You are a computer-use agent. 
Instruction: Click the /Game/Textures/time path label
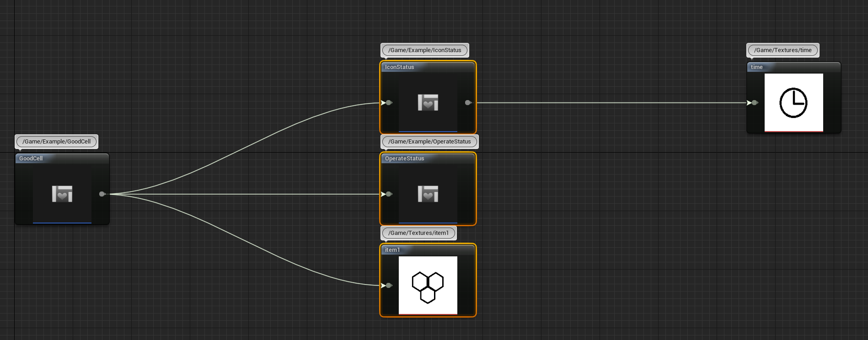[x=783, y=50]
